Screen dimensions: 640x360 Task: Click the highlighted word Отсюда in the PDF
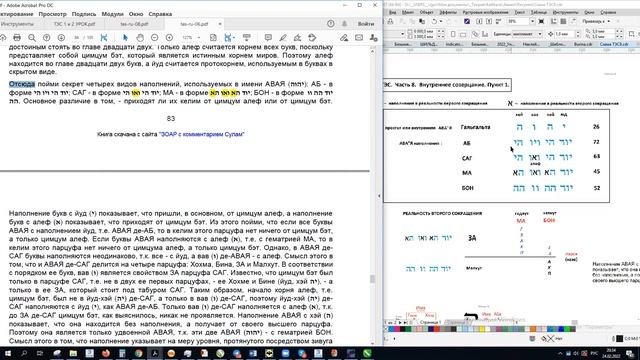[x=22, y=84]
